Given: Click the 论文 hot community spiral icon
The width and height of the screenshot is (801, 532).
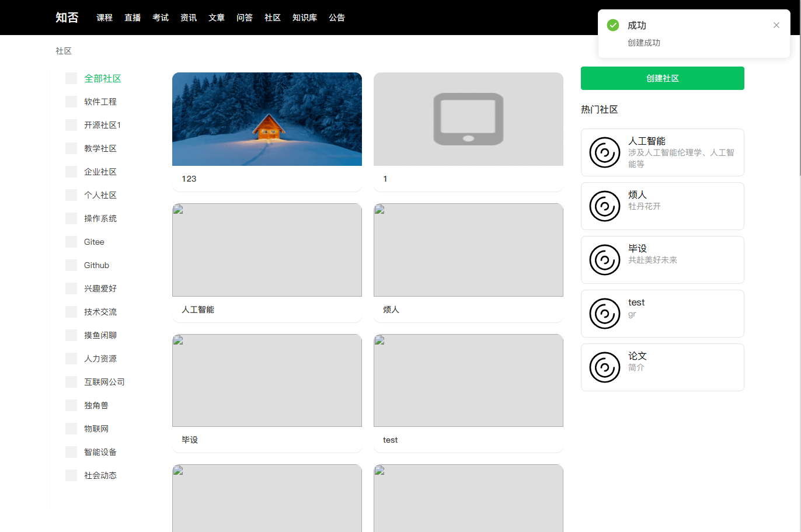Looking at the screenshot, I should (x=604, y=367).
